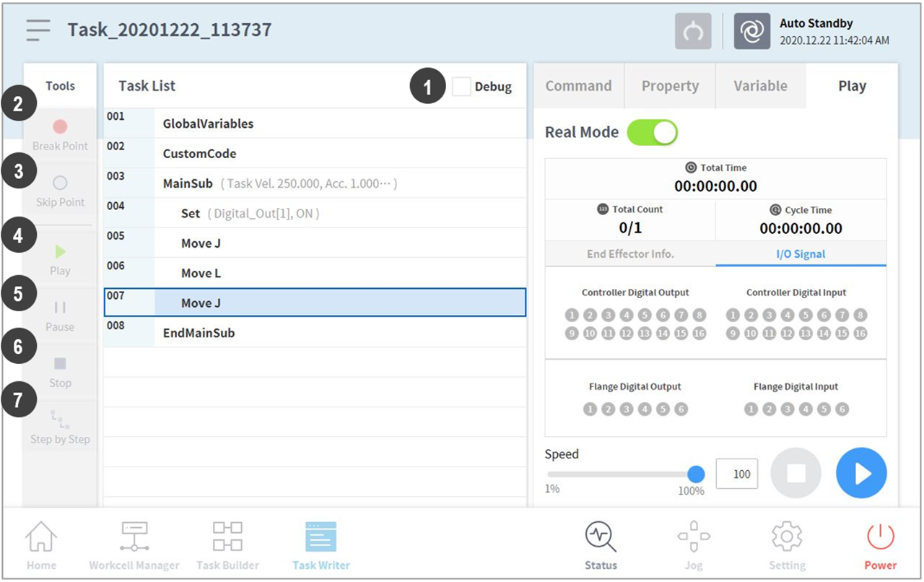
Task: Open the hamburger menu icon
Action: (38, 30)
